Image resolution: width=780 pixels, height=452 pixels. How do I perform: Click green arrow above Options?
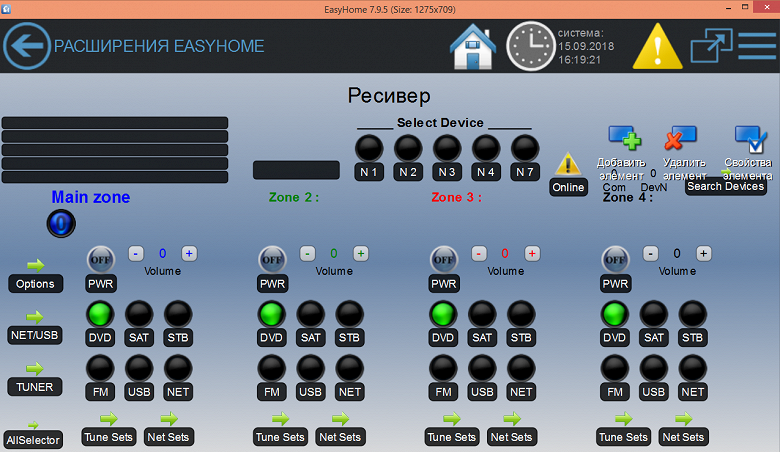[35, 265]
